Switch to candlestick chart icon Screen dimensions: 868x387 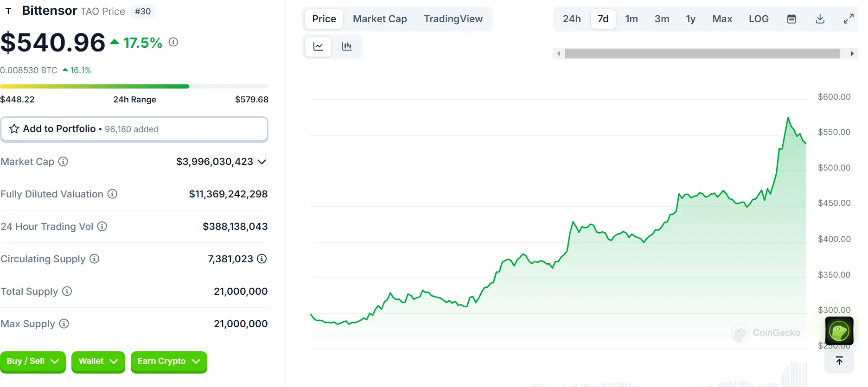346,46
